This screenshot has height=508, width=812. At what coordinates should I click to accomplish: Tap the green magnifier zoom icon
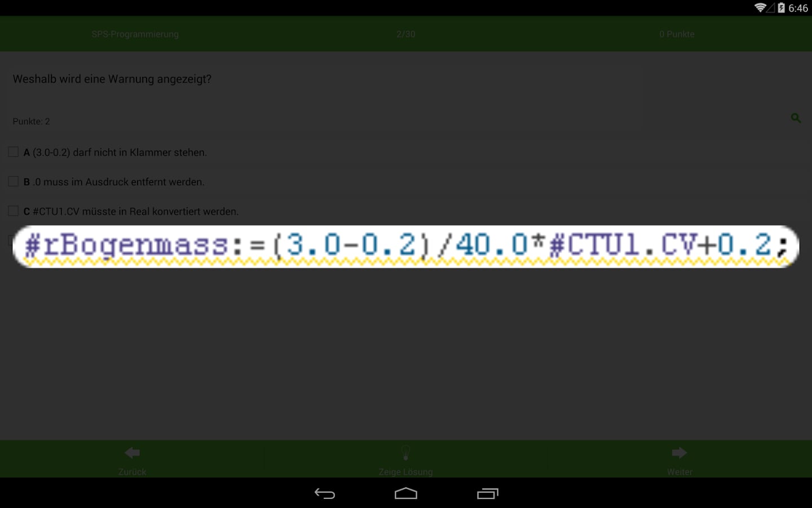796,118
